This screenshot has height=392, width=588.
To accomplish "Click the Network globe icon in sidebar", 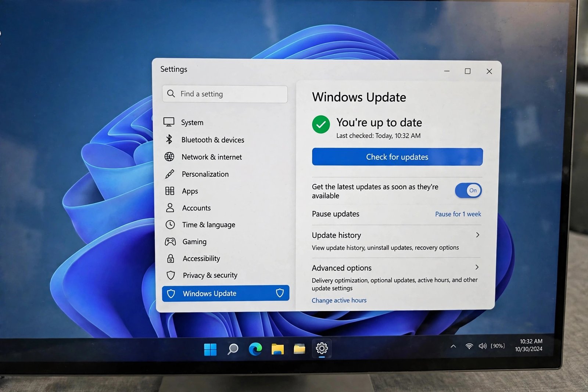I will [169, 157].
